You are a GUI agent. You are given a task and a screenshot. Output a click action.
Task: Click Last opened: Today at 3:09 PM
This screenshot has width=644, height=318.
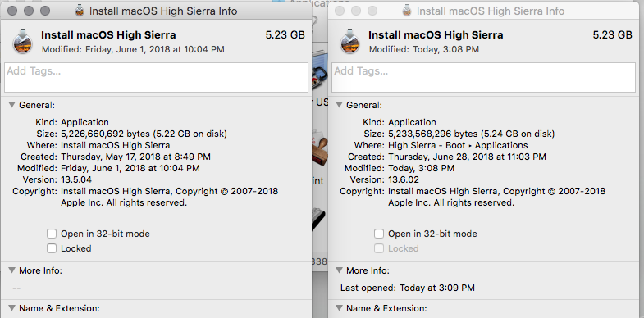pos(408,288)
